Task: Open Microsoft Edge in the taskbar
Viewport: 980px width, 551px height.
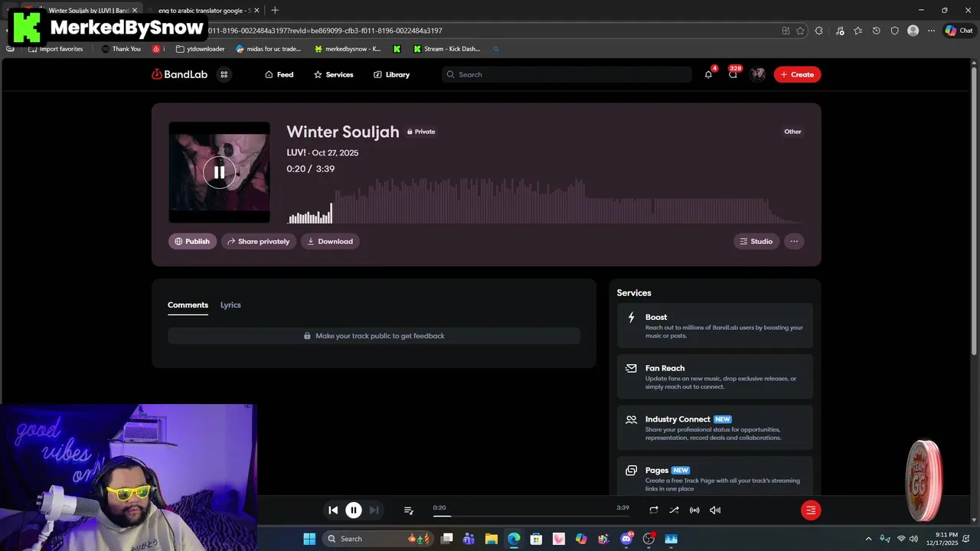Action: [x=514, y=539]
